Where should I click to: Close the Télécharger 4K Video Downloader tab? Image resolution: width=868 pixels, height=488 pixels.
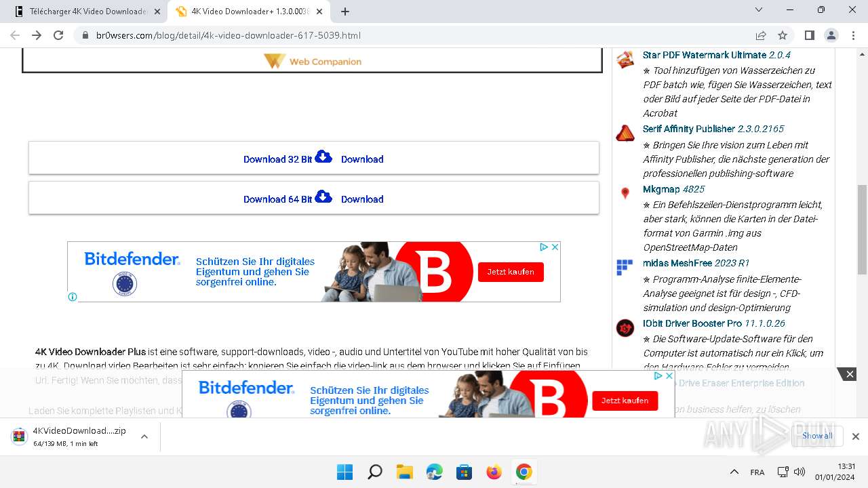click(x=157, y=12)
